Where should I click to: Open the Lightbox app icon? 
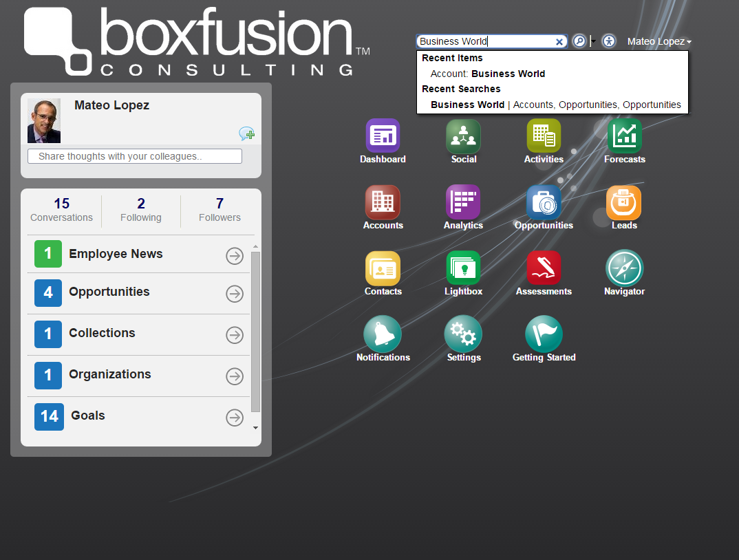pos(463,268)
